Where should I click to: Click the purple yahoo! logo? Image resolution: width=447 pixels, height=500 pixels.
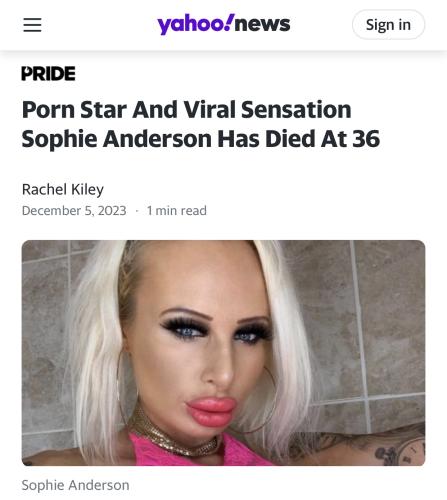click(196, 24)
